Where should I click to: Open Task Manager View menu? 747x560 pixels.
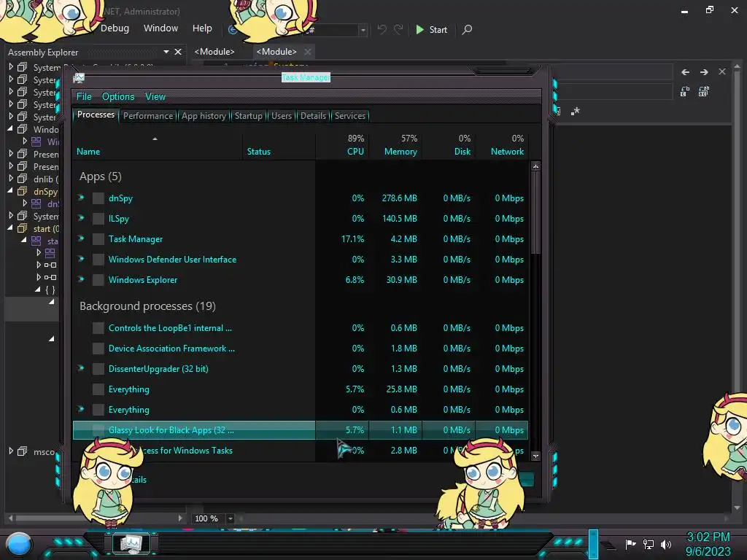[x=155, y=97]
